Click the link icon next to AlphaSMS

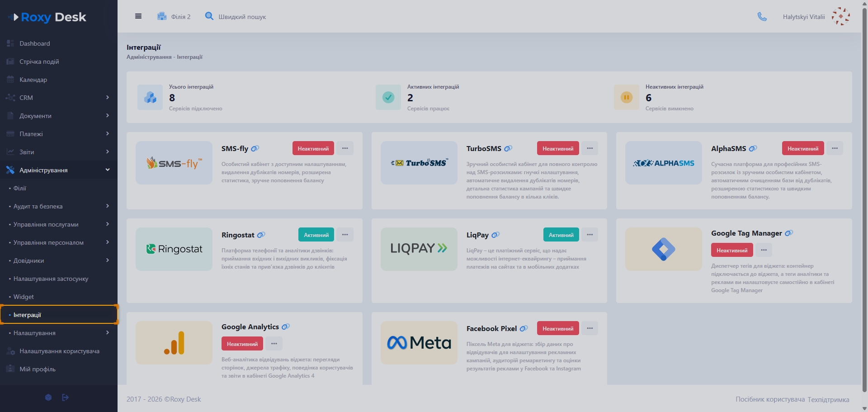753,148
